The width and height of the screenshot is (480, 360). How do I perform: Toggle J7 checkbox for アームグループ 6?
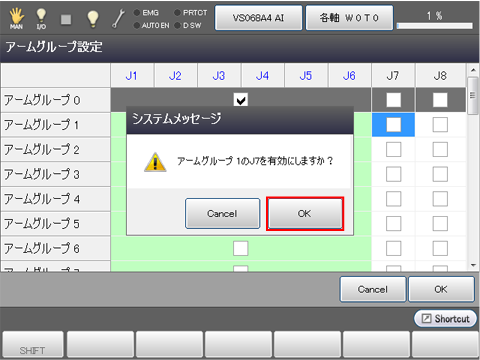[x=393, y=248]
